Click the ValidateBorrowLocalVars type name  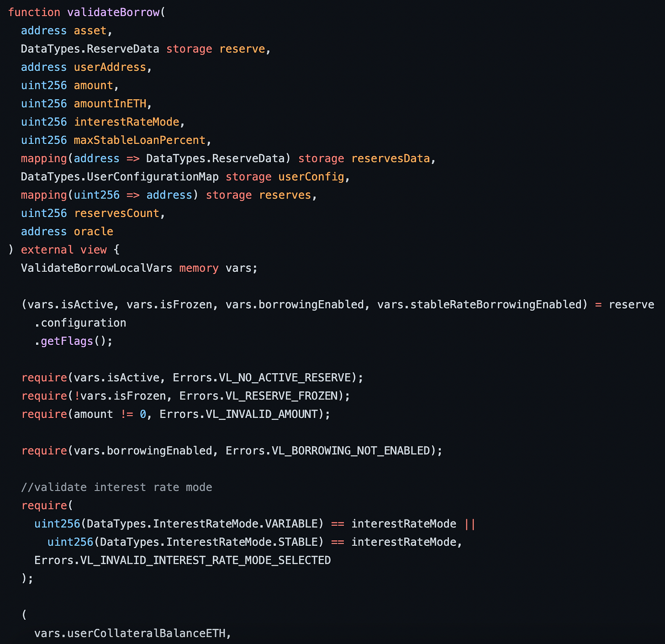pos(96,268)
